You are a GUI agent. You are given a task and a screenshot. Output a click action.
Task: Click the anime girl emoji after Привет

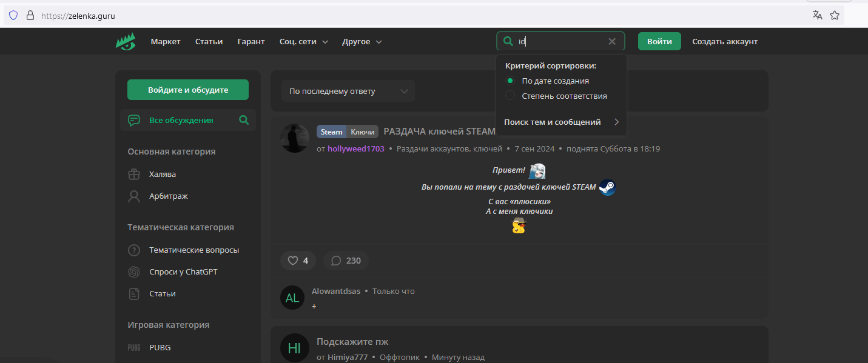point(537,170)
